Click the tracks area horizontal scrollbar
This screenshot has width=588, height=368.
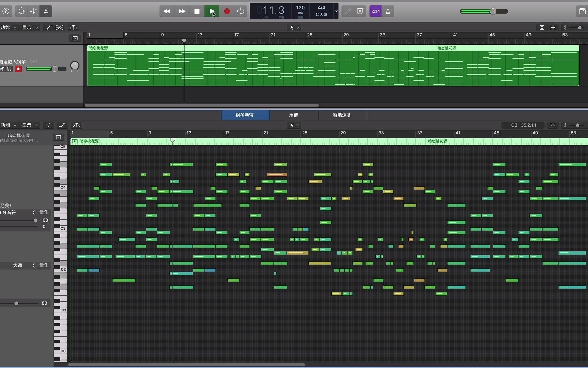pos(202,105)
